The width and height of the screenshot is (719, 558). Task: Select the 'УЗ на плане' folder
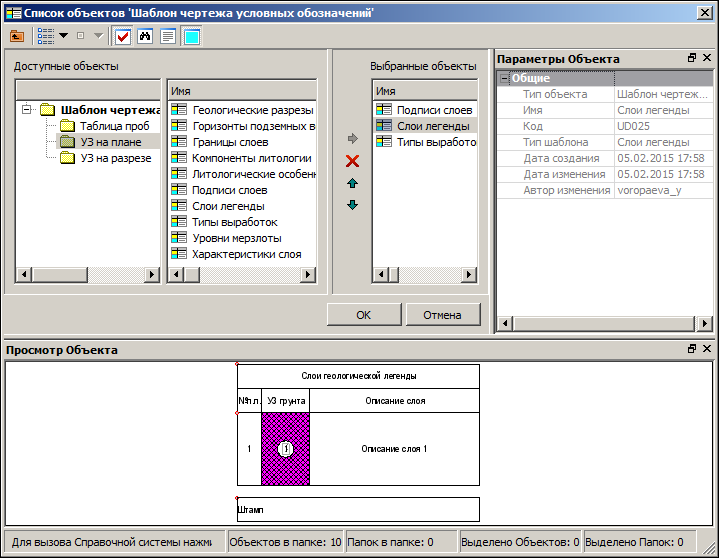coord(111,142)
